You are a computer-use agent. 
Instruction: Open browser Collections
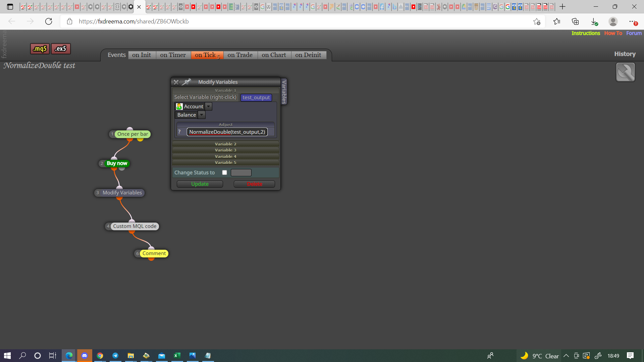(575, 21)
